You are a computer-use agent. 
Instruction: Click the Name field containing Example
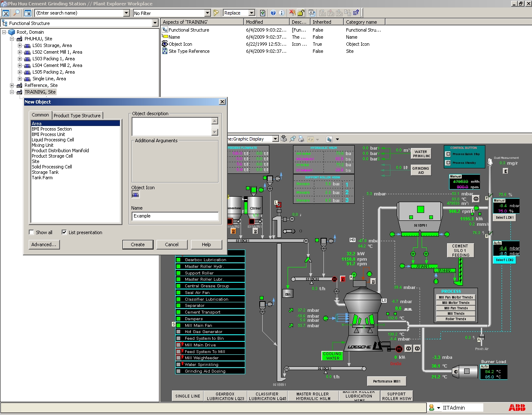coord(175,216)
